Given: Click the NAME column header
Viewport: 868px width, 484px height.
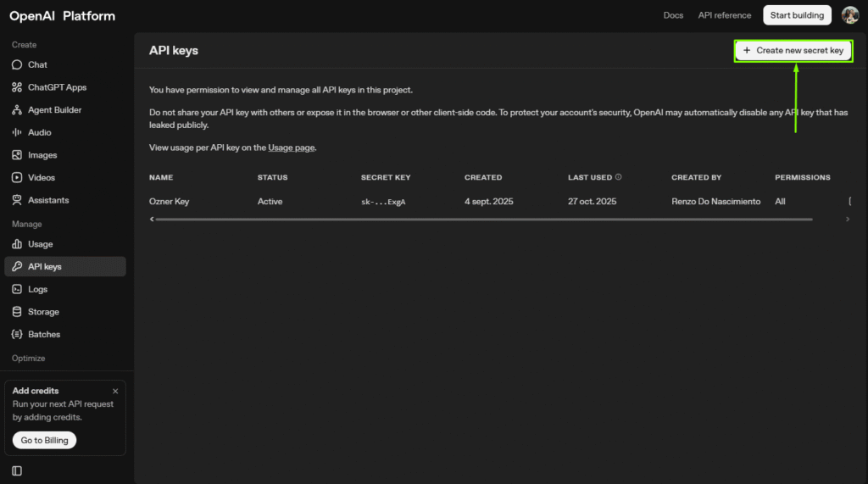Looking at the screenshot, I should [x=161, y=177].
